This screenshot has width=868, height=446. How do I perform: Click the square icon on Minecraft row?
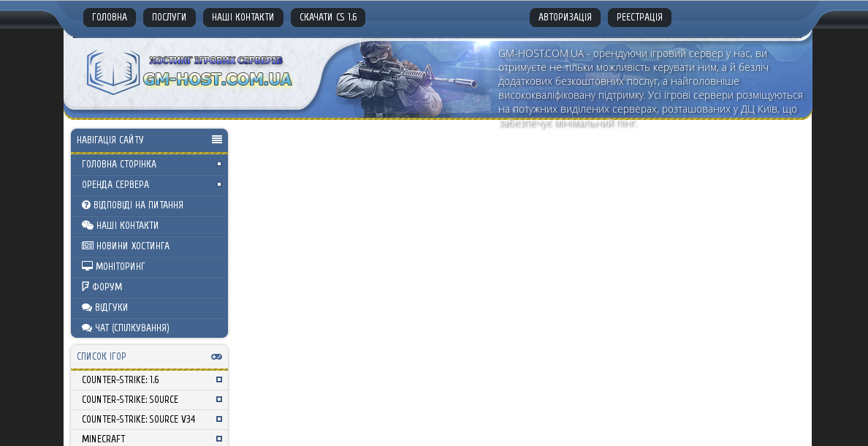pos(219,439)
